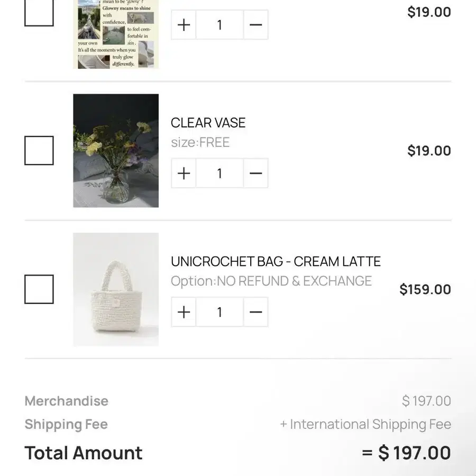This screenshot has height=476, width=476.
Task: Click the Unicrochet Bag $159.00 price
Action: point(425,289)
